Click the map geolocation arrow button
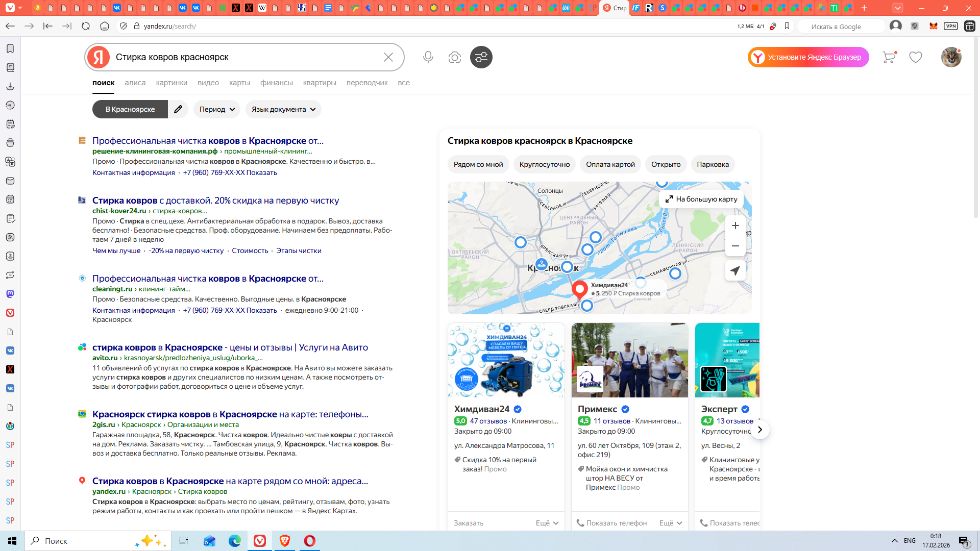Image resolution: width=980 pixels, height=551 pixels. [x=735, y=271]
